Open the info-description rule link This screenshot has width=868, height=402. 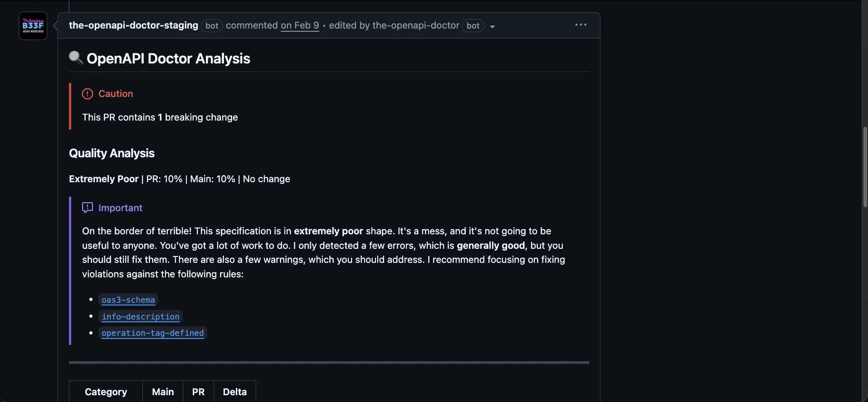pos(141,316)
